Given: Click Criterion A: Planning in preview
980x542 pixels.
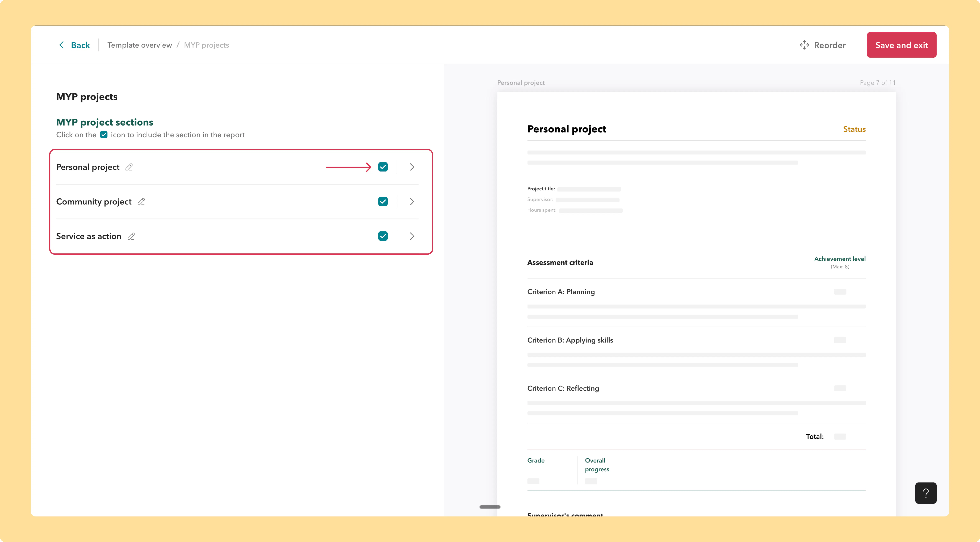Looking at the screenshot, I should (x=561, y=292).
